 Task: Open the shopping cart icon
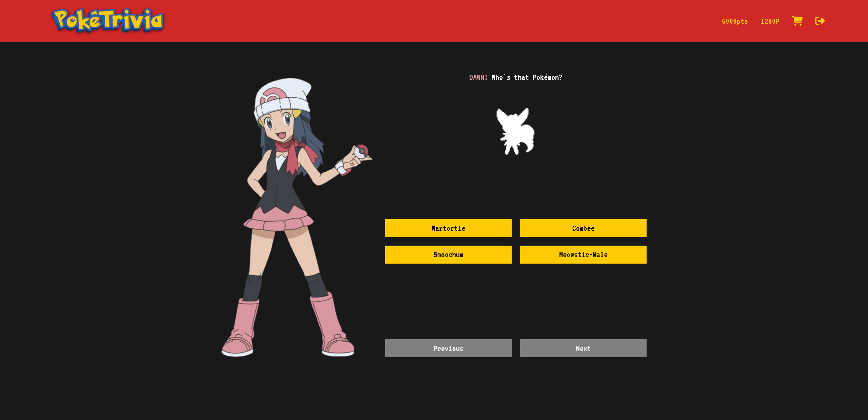797,21
